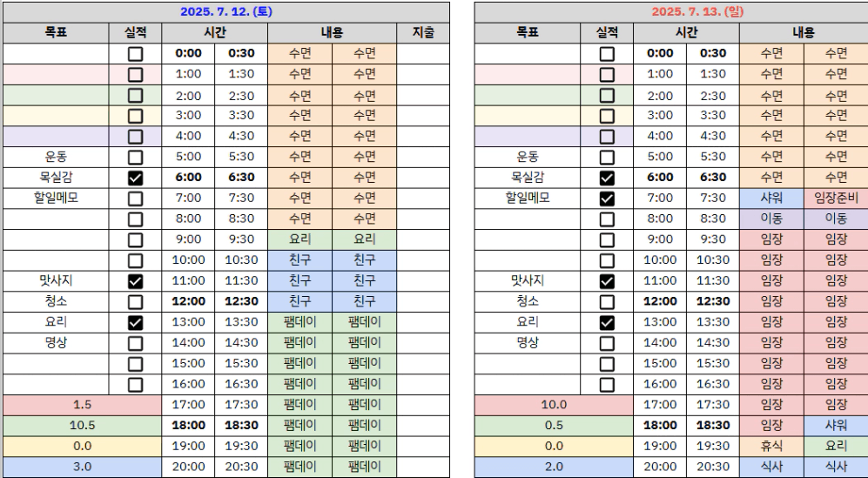Select the 10.0 total cell
The width and height of the screenshot is (868, 478).
554,405
